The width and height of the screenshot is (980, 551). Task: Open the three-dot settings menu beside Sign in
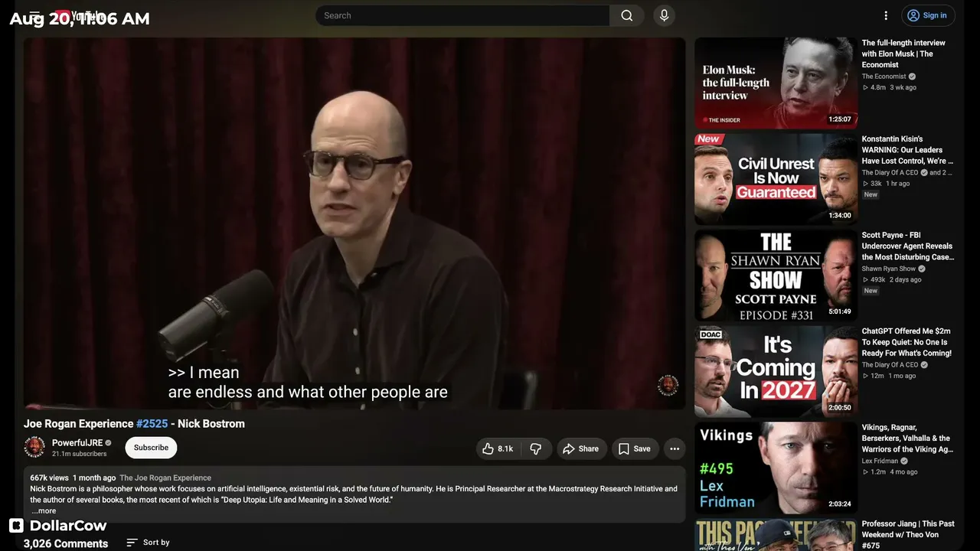coord(886,15)
